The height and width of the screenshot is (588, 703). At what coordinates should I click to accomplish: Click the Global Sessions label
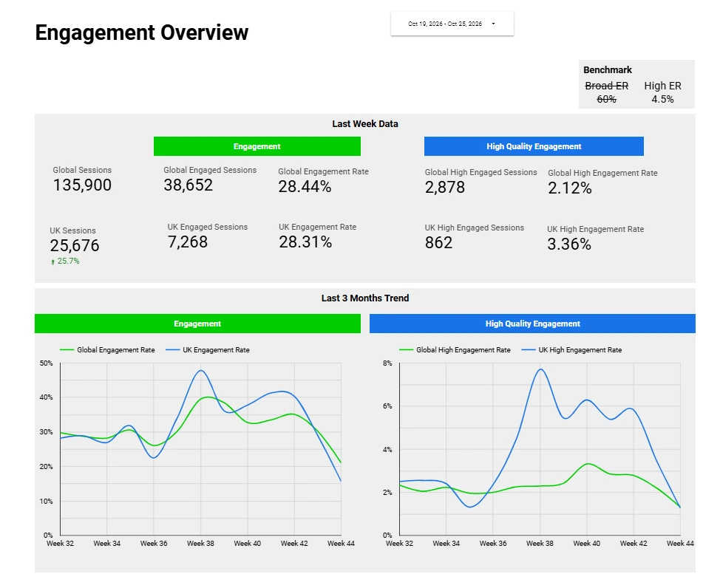pyautogui.click(x=82, y=170)
